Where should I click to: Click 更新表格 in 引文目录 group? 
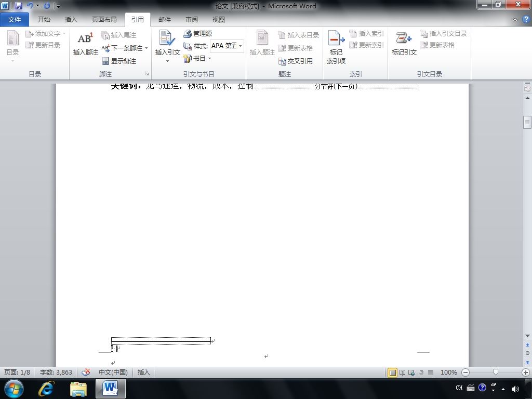(437, 45)
